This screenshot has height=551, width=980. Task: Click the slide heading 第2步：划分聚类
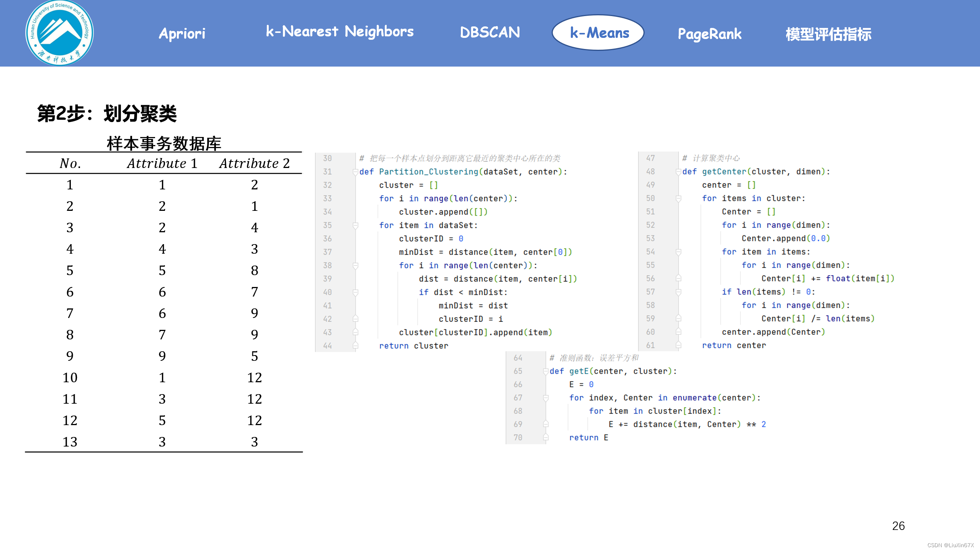point(107,114)
